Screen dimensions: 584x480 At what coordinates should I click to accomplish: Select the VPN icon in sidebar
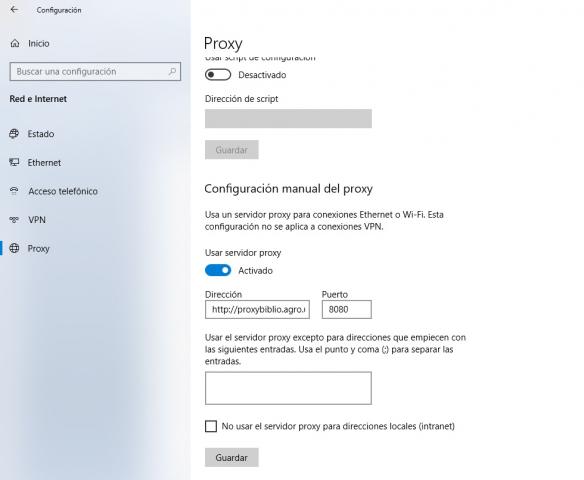tap(14, 220)
